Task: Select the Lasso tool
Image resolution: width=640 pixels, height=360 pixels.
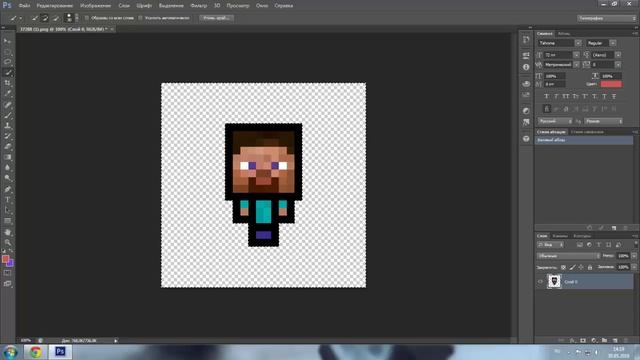Action: tap(7, 62)
